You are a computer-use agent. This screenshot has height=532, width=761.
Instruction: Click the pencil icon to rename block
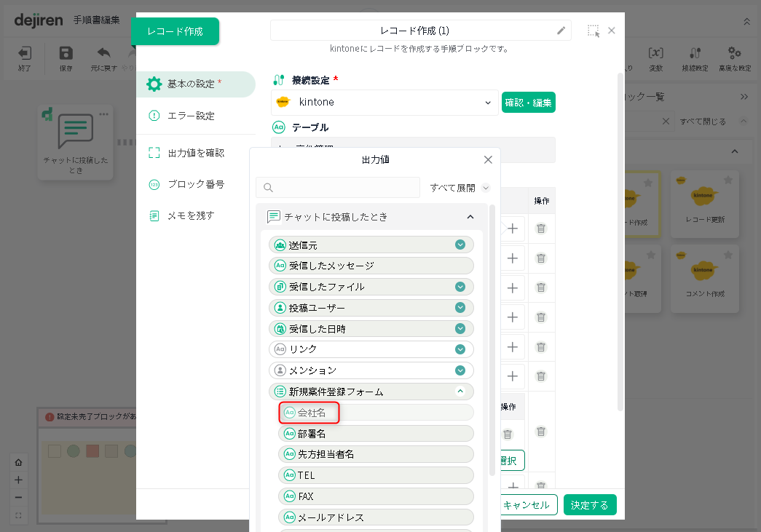[561, 31]
